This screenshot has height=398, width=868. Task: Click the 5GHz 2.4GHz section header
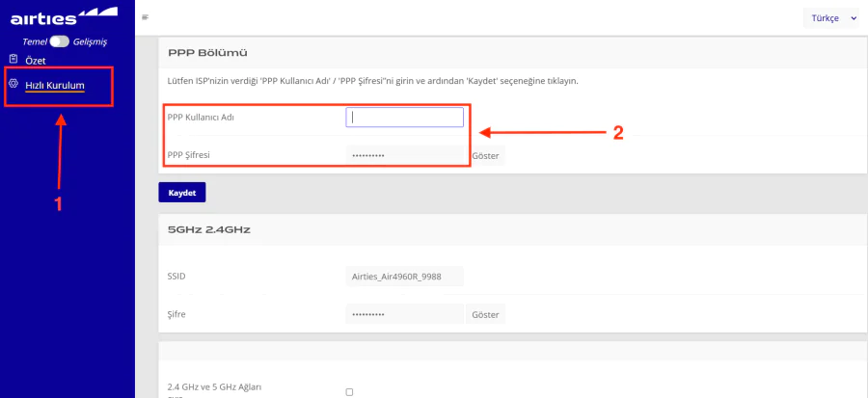point(209,229)
